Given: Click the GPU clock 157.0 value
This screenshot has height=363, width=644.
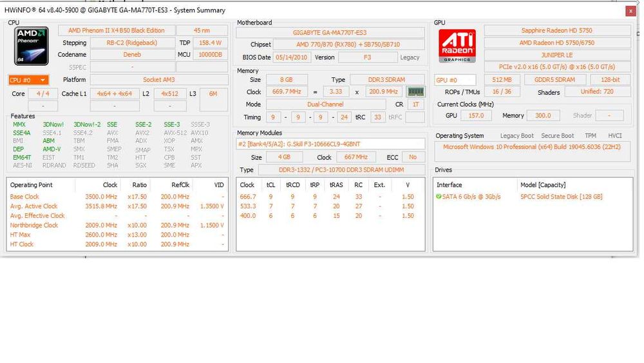Looking at the screenshot, I should (x=476, y=116).
